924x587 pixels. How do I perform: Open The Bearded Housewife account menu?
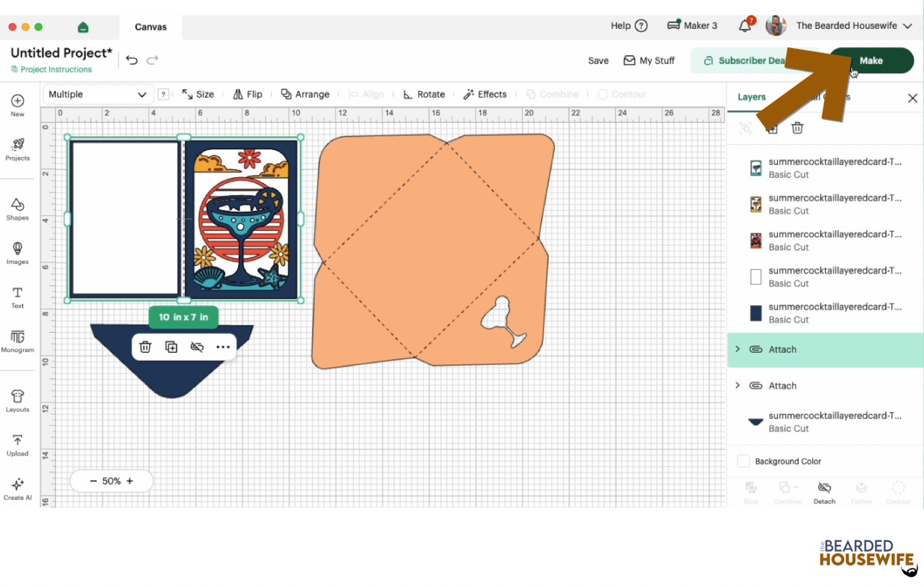[x=854, y=25]
